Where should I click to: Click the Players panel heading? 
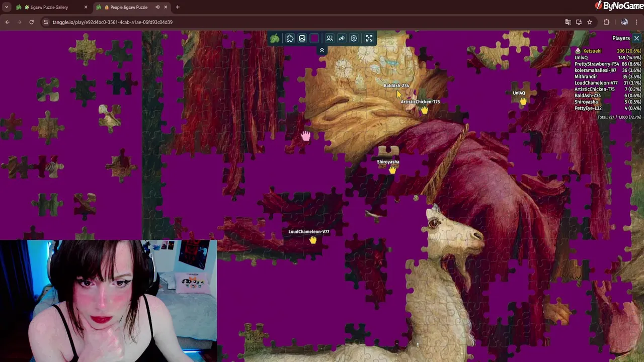621,38
